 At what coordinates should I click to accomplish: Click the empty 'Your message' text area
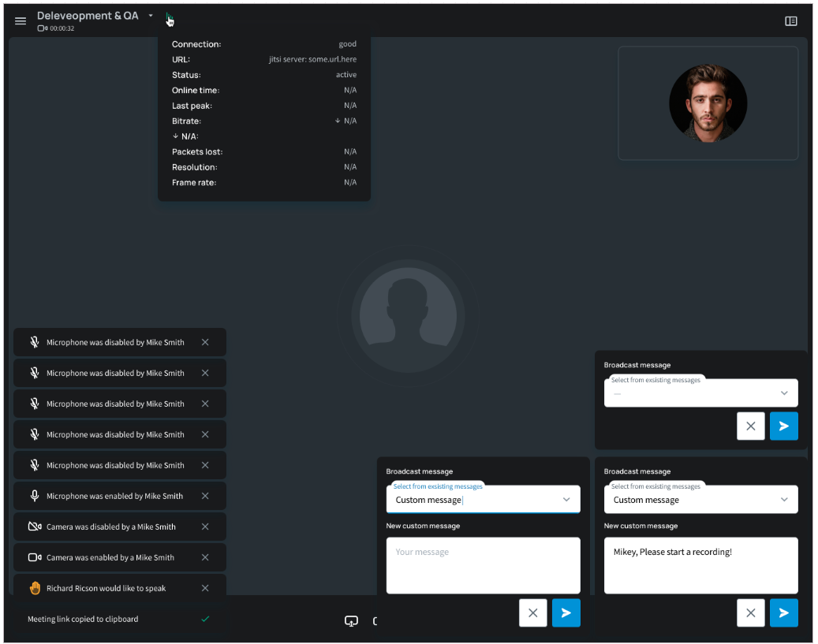tap(483, 565)
